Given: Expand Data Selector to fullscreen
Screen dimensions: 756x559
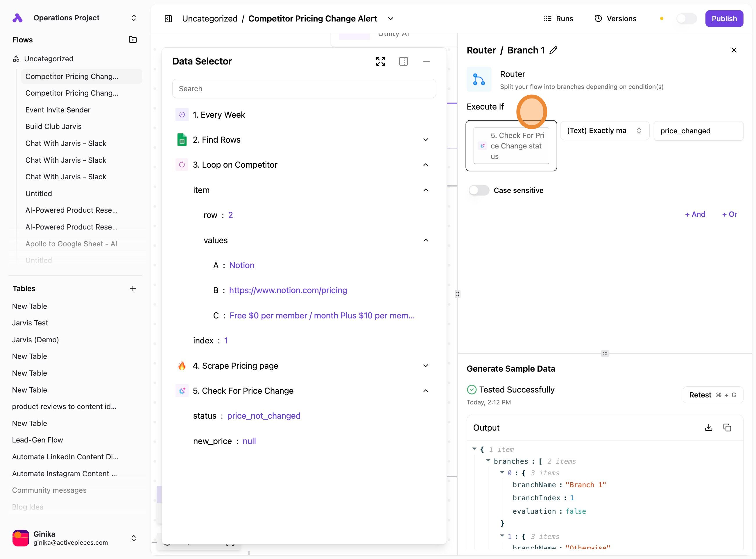Looking at the screenshot, I should pos(380,61).
